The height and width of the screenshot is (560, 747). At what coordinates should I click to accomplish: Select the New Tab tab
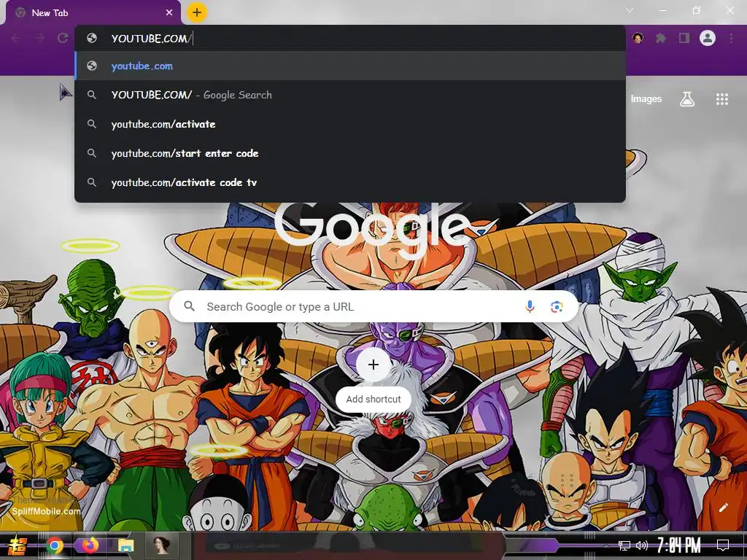point(93,13)
